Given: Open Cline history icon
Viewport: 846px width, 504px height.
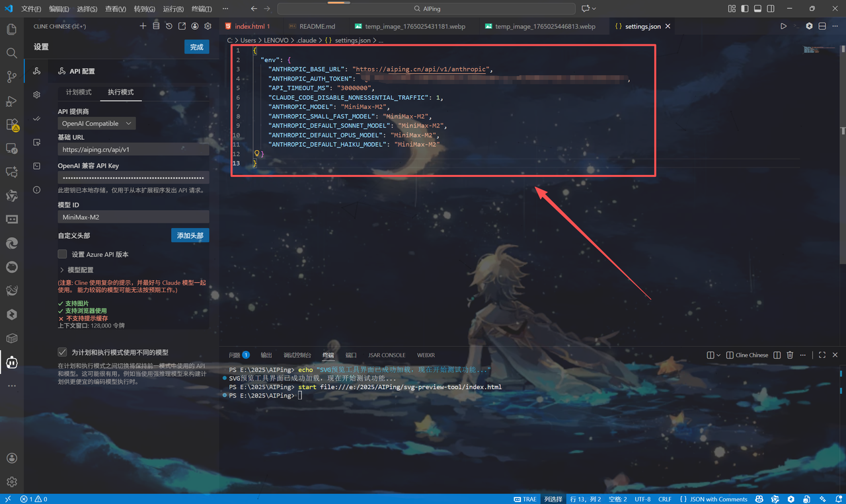Looking at the screenshot, I should 169,26.
